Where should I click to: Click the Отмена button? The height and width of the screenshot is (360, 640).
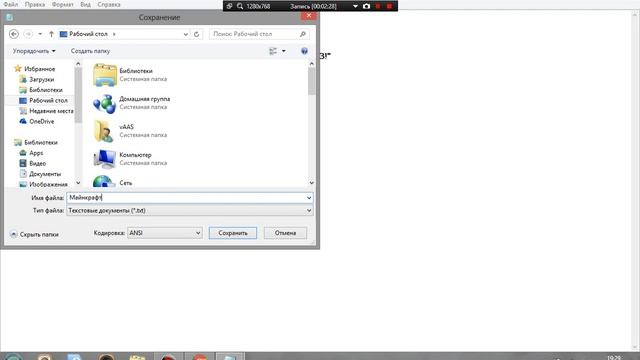tap(285, 233)
